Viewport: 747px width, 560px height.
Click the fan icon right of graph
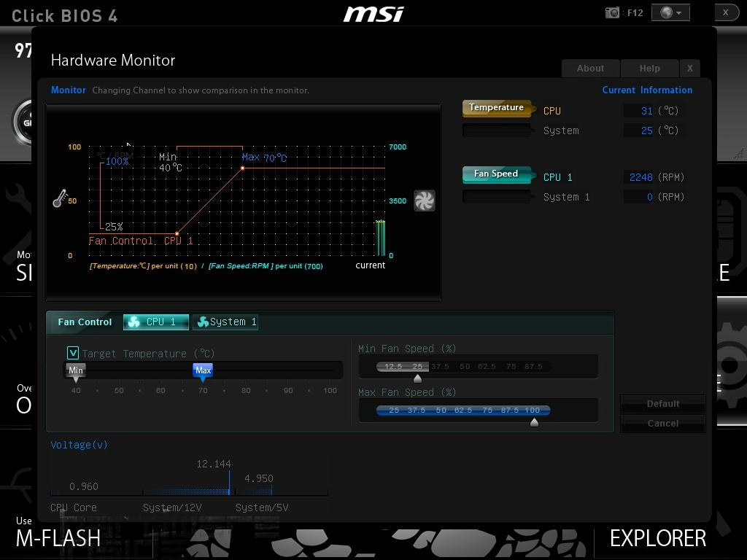(424, 201)
